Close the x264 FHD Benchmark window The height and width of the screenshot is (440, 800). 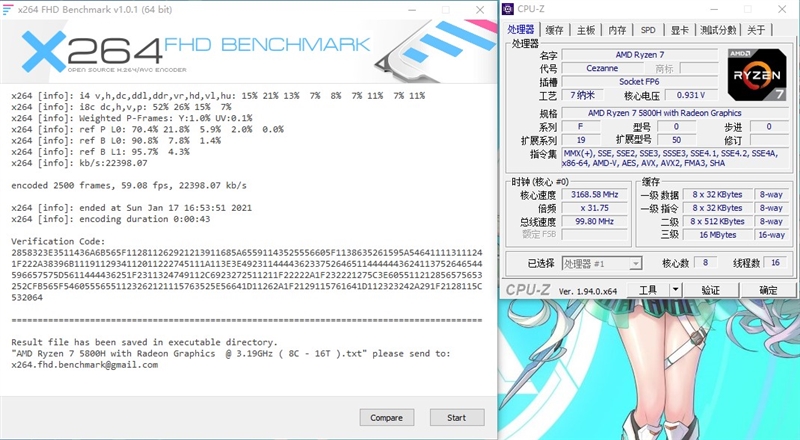tap(480, 10)
